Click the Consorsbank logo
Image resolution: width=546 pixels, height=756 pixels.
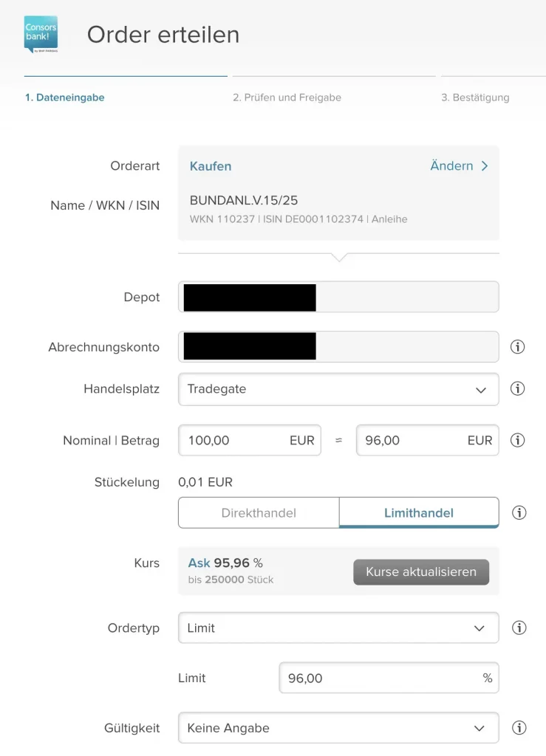[x=41, y=34]
